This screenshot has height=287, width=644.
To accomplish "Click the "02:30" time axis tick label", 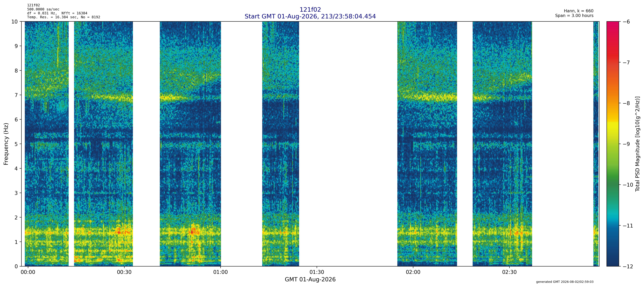I will 509,272.
